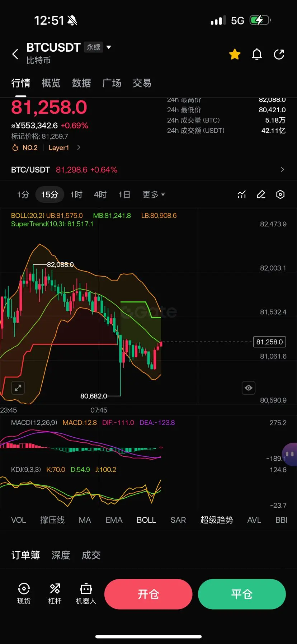Open the 订单簿 tab
Screen dimensions: 297x644
(25, 555)
